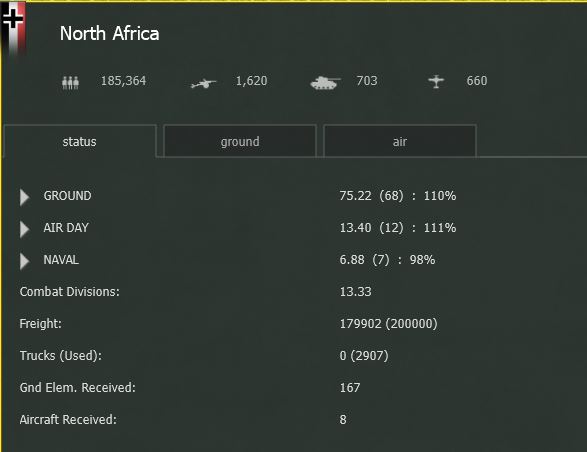Switch to the status tab

(x=80, y=142)
